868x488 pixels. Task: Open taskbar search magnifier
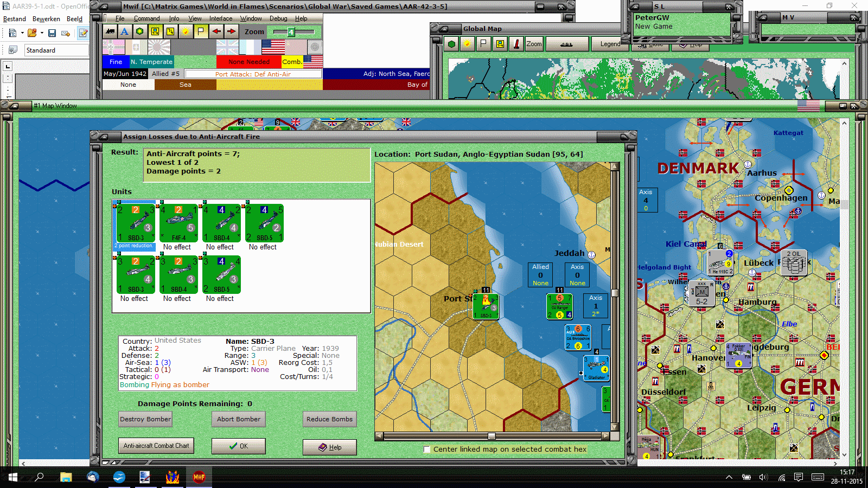point(39,477)
